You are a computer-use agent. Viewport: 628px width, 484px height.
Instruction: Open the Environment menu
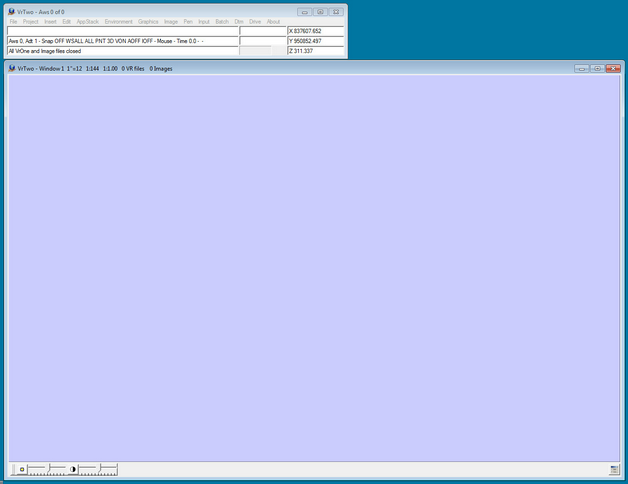(x=118, y=22)
